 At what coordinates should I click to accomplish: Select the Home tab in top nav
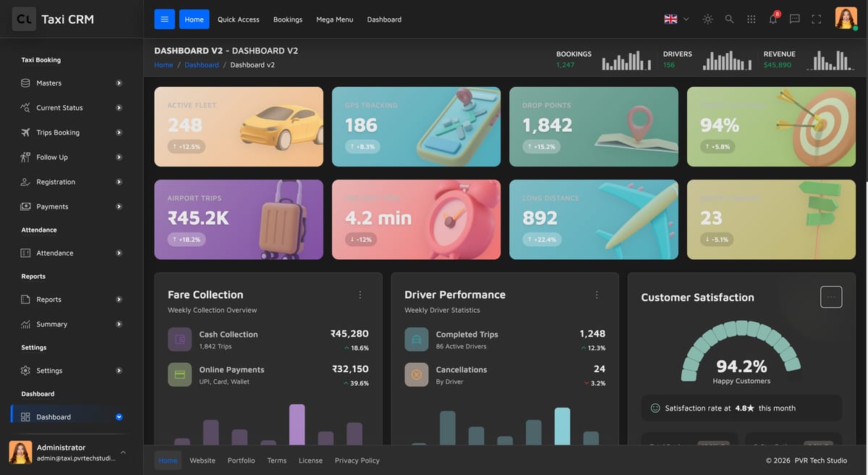click(194, 20)
